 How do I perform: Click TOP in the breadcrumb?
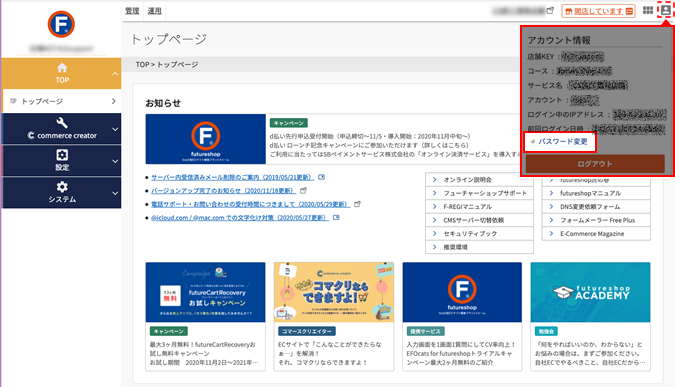(142, 65)
